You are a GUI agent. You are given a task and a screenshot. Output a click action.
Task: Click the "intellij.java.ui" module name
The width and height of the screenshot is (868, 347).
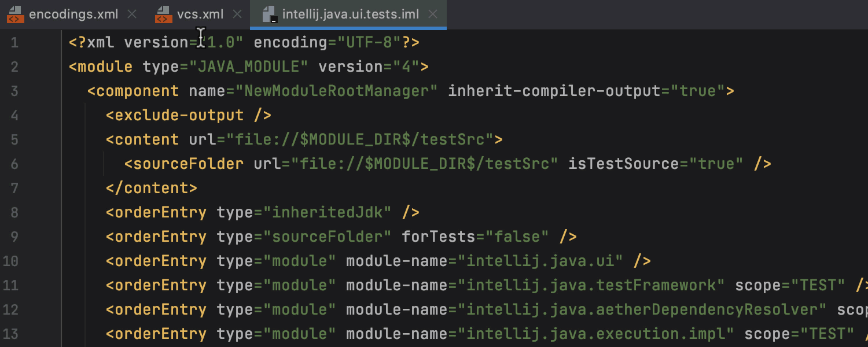tap(540, 261)
